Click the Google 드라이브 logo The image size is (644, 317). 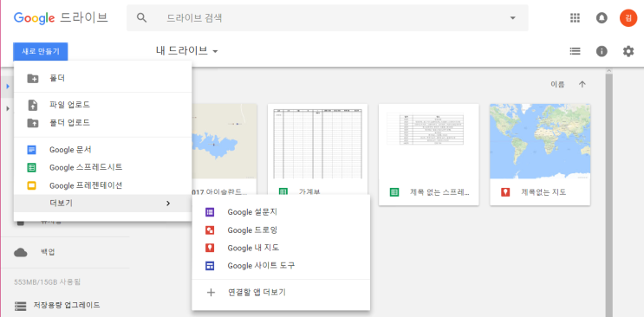click(61, 17)
